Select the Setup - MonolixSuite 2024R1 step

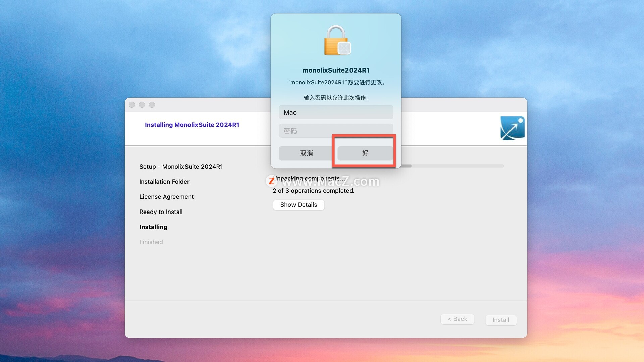[181, 167]
